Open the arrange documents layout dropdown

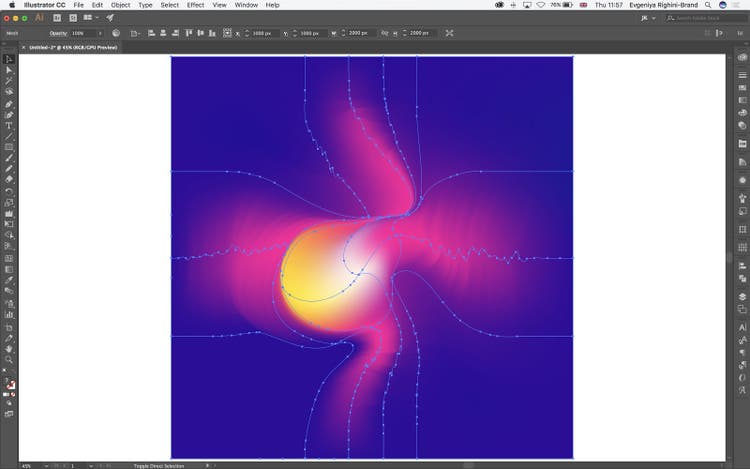[91, 18]
